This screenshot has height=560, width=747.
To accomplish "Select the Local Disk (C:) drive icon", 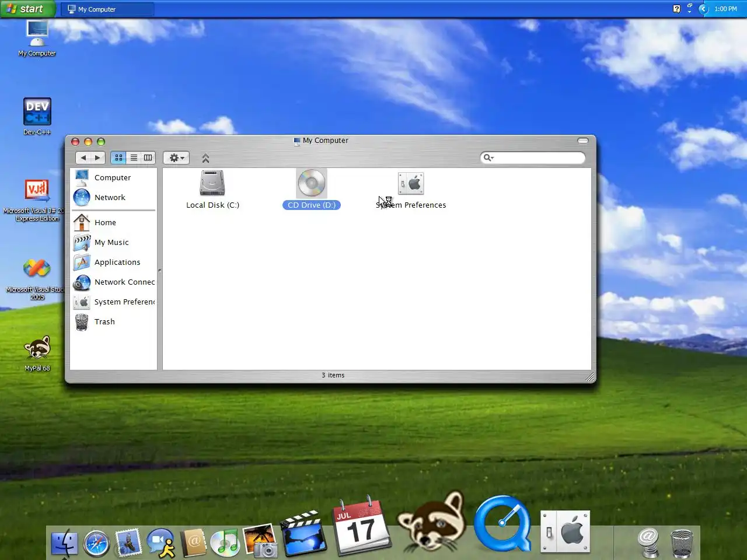I will coord(212,183).
